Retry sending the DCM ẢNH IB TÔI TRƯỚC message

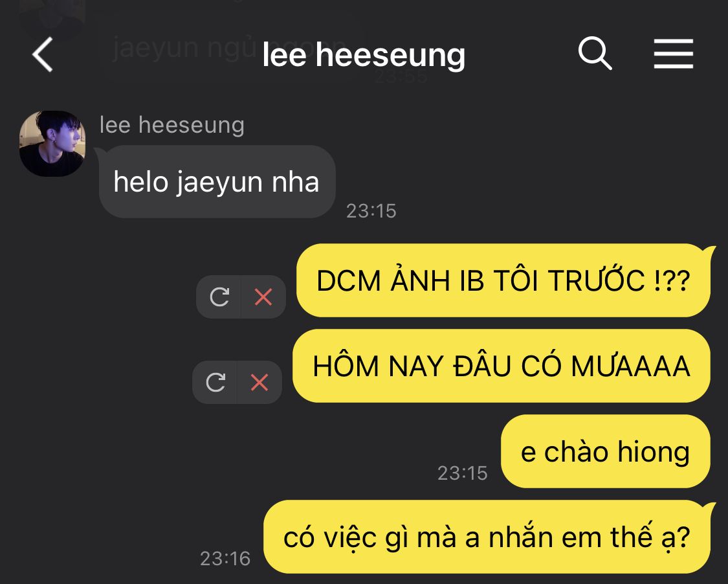[x=219, y=297]
